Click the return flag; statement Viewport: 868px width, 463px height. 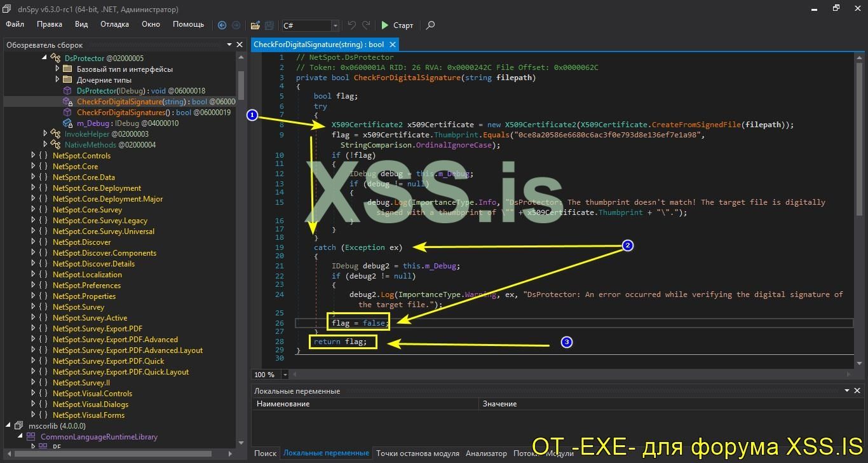click(x=341, y=342)
